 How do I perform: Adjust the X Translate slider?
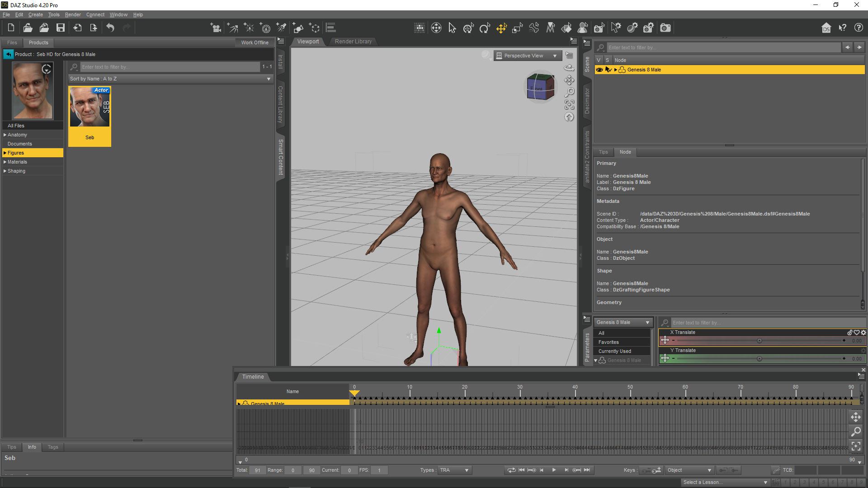pos(759,341)
